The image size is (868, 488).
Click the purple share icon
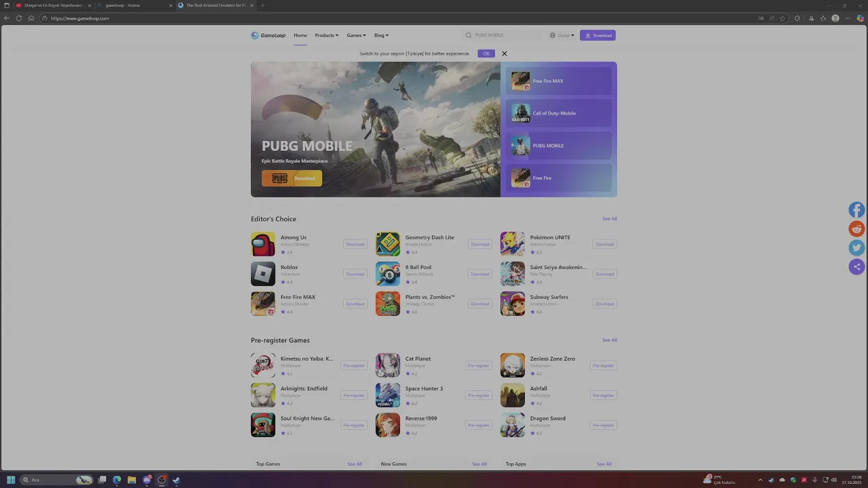click(857, 267)
